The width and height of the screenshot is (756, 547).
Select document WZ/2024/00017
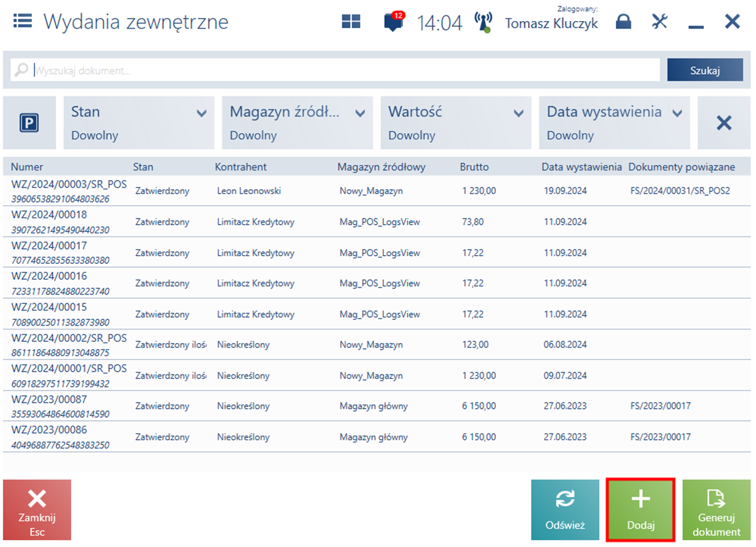tap(376, 252)
